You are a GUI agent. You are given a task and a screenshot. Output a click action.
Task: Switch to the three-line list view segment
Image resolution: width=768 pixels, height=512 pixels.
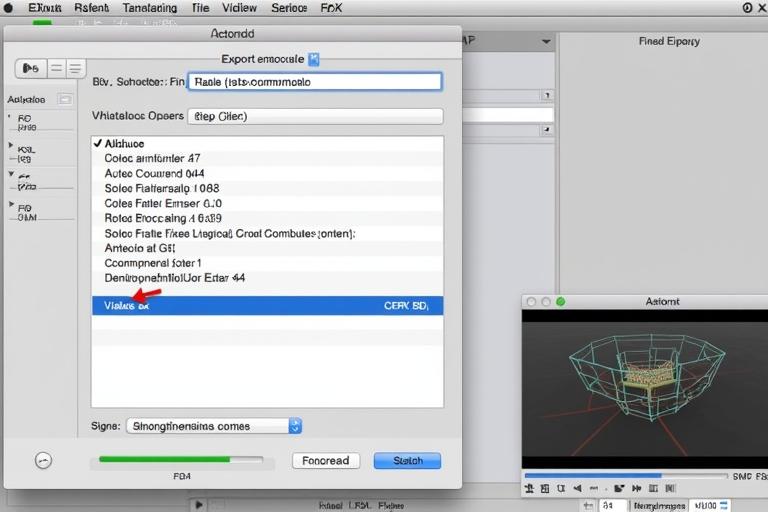point(75,69)
